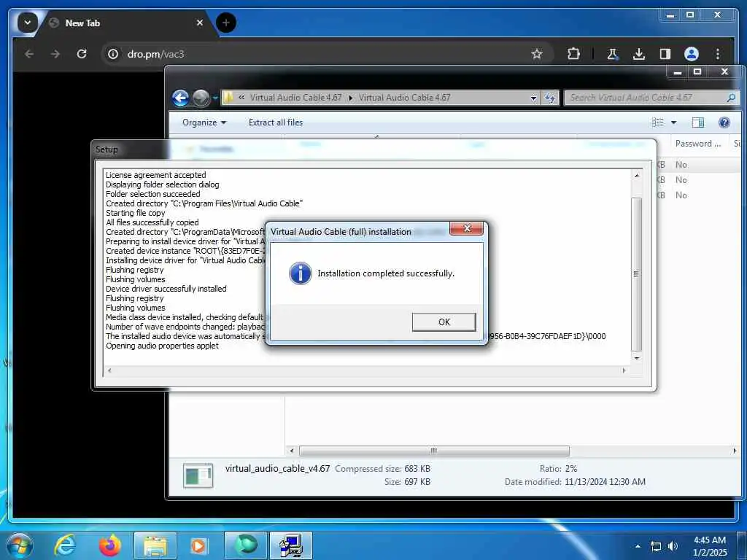The image size is (747, 560).
Task: Click the blue information icon in dialog
Action: pyautogui.click(x=300, y=273)
